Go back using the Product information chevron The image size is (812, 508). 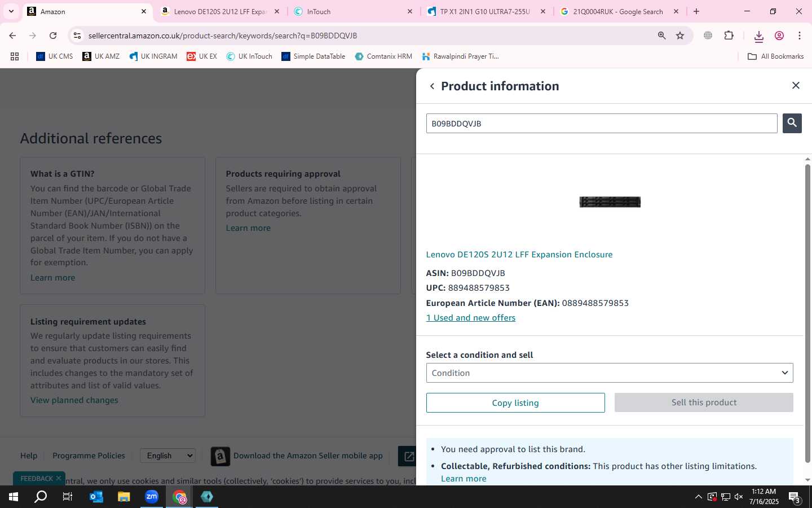click(432, 86)
